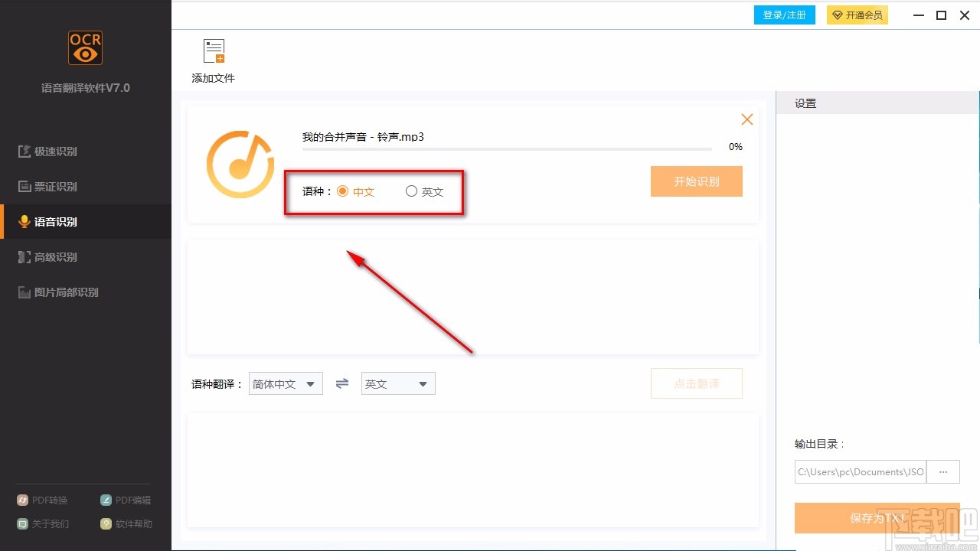The image size is (980, 551).
Task: Open the 简体中文 source language dropdown
Action: pyautogui.click(x=285, y=383)
